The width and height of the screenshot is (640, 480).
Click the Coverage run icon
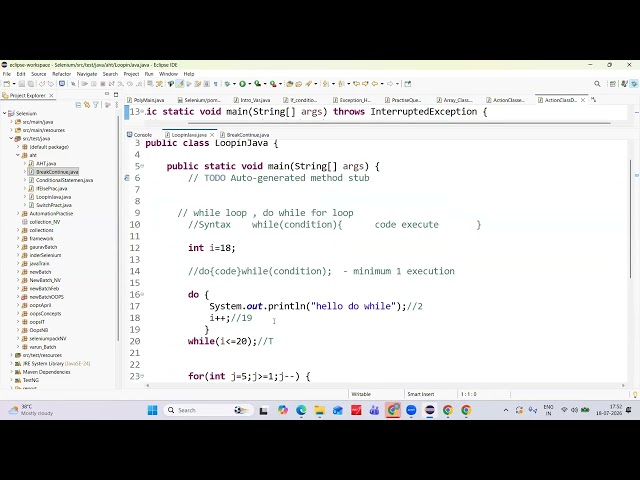[258, 84]
